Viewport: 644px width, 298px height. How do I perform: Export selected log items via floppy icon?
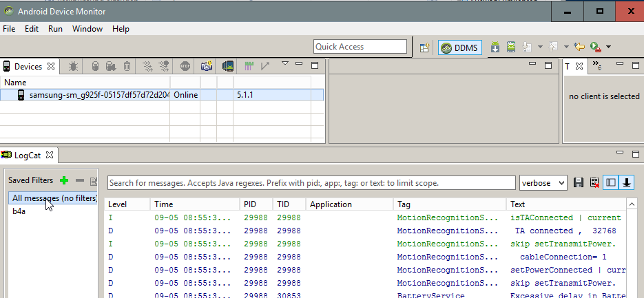(x=579, y=182)
